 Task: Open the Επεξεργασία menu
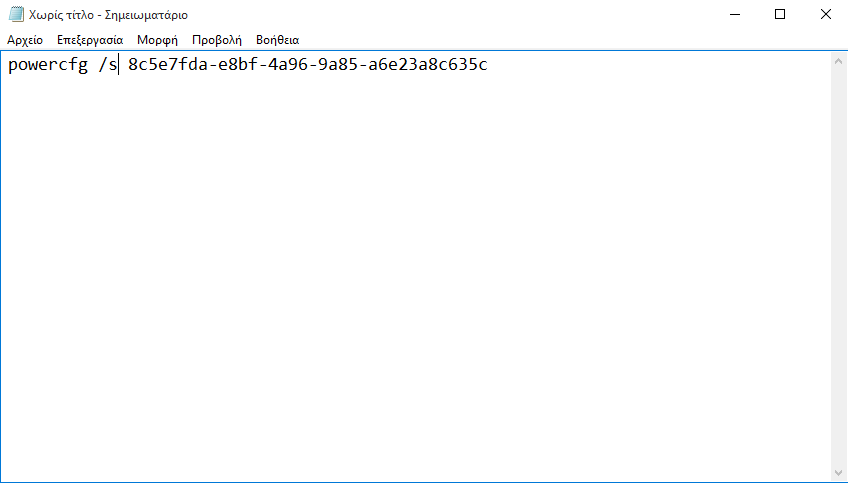(90, 40)
